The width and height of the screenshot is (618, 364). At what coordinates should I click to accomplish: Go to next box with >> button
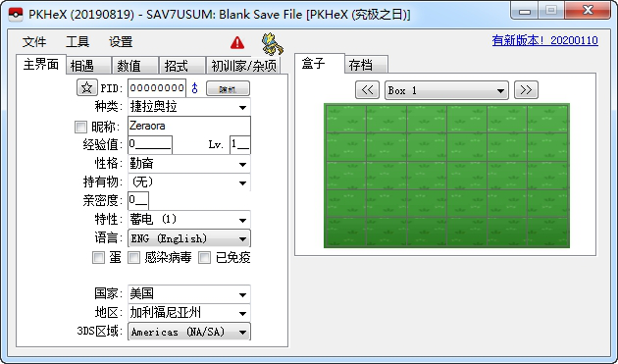[x=526, y=90]
